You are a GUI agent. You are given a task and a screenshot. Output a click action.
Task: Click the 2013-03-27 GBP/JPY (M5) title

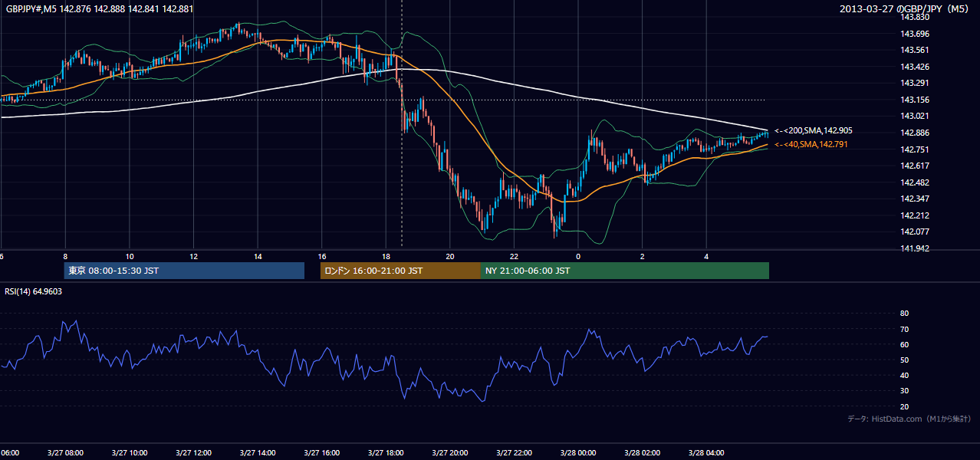pyautogui.click(x=906, y=9)
